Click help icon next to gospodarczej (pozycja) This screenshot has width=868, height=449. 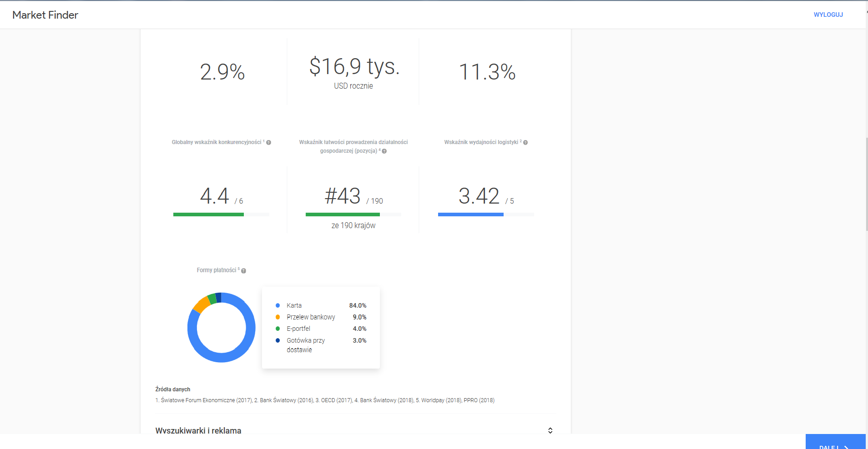point(384,151)
